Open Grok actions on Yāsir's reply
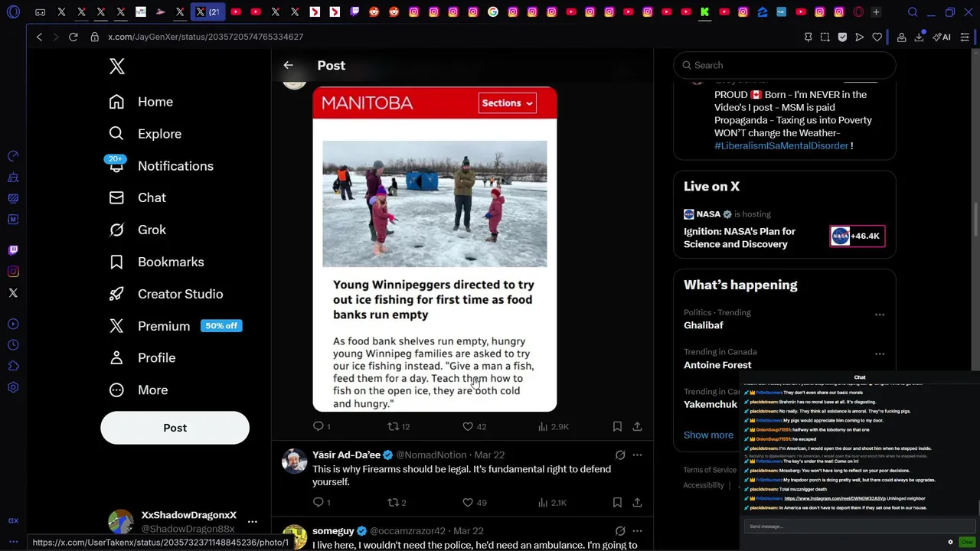This screenshot has height=551, width=980. [x=620, y=455]
